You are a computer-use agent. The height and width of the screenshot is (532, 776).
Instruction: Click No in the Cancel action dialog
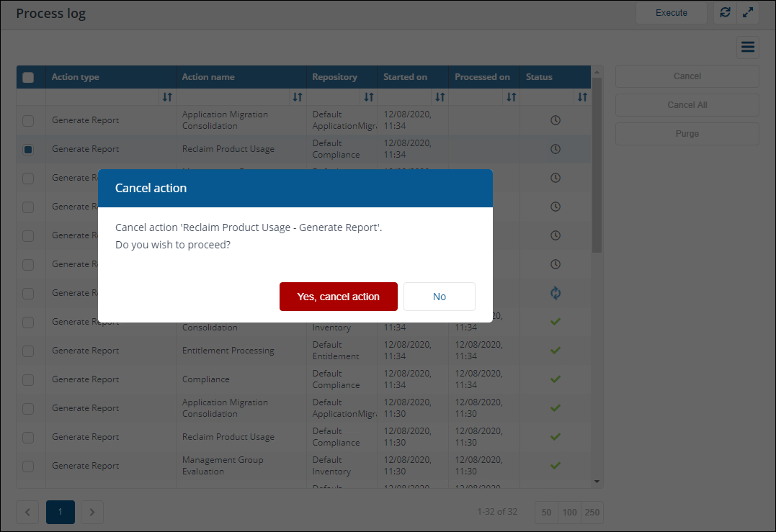point(439,297)
